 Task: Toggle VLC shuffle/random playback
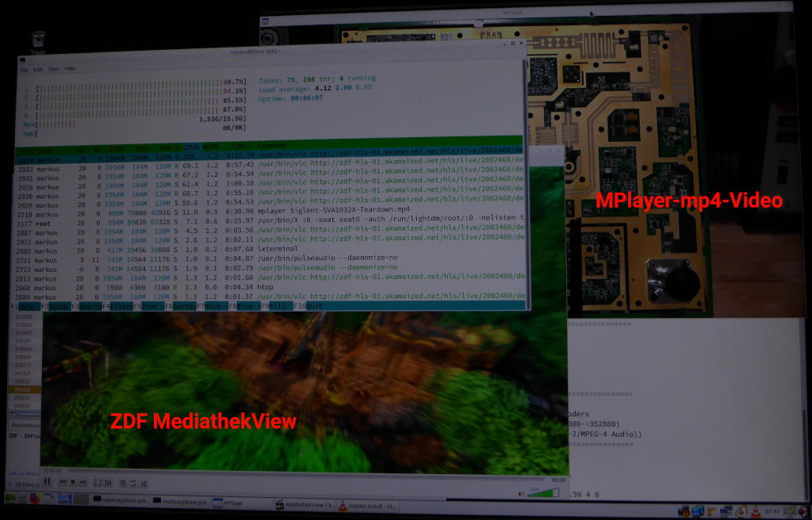144,484
